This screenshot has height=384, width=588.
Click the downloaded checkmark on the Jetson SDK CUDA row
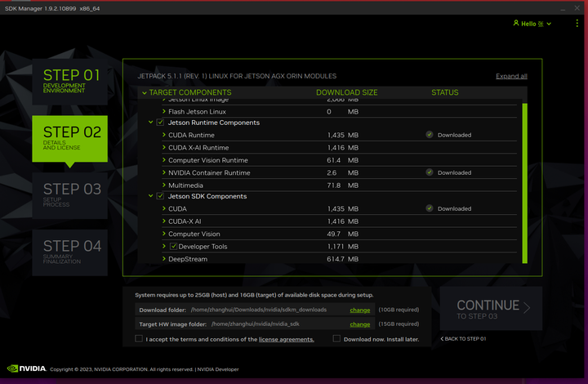point(430,208)
